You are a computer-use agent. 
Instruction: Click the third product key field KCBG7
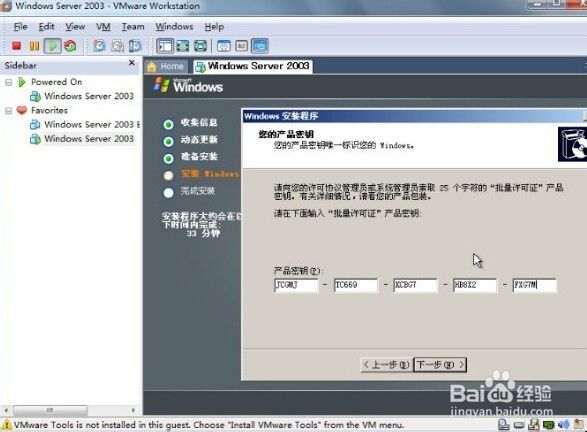tap(415, 285)
